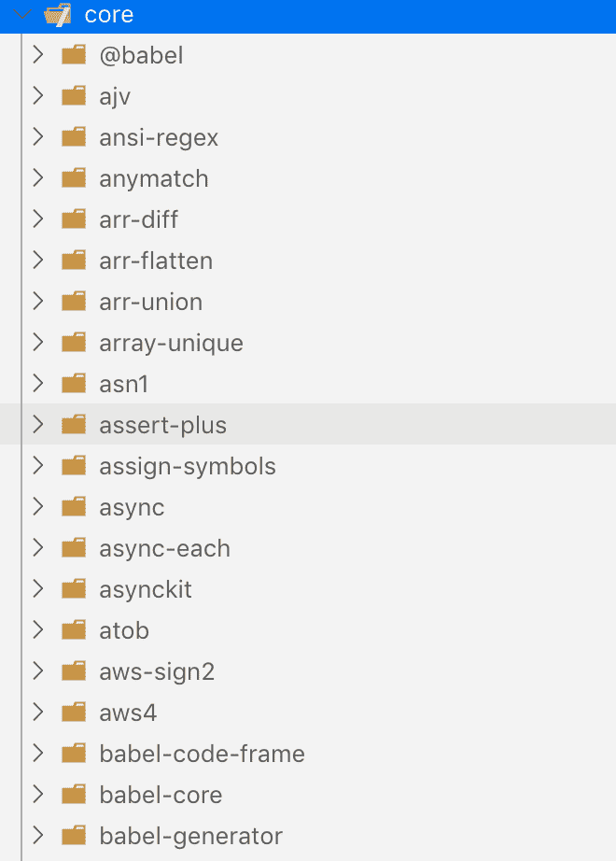Select the arr-flatten tree item

pyautogui.click(x=156, y=261)
